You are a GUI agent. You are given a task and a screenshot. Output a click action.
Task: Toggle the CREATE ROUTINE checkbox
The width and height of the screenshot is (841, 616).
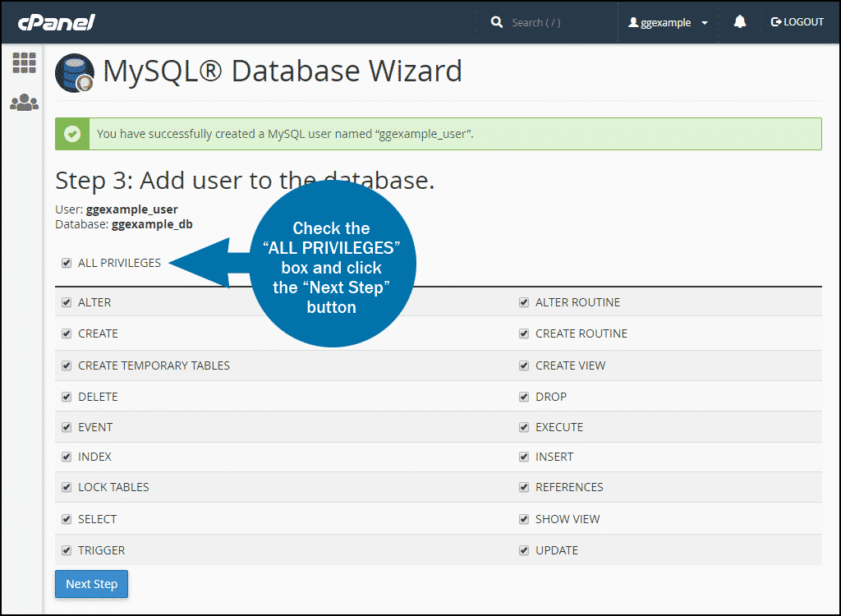(x=524, y=333)
